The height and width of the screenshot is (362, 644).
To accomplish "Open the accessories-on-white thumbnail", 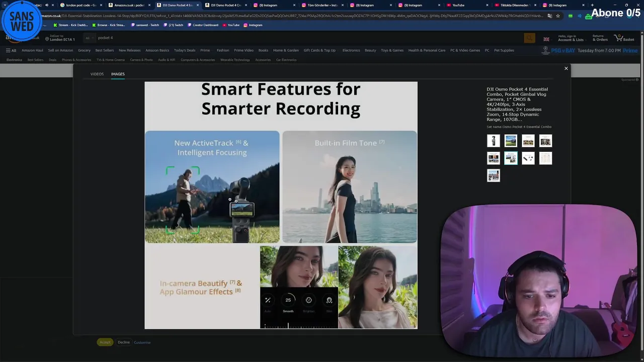I will click(x=528, y=158).
